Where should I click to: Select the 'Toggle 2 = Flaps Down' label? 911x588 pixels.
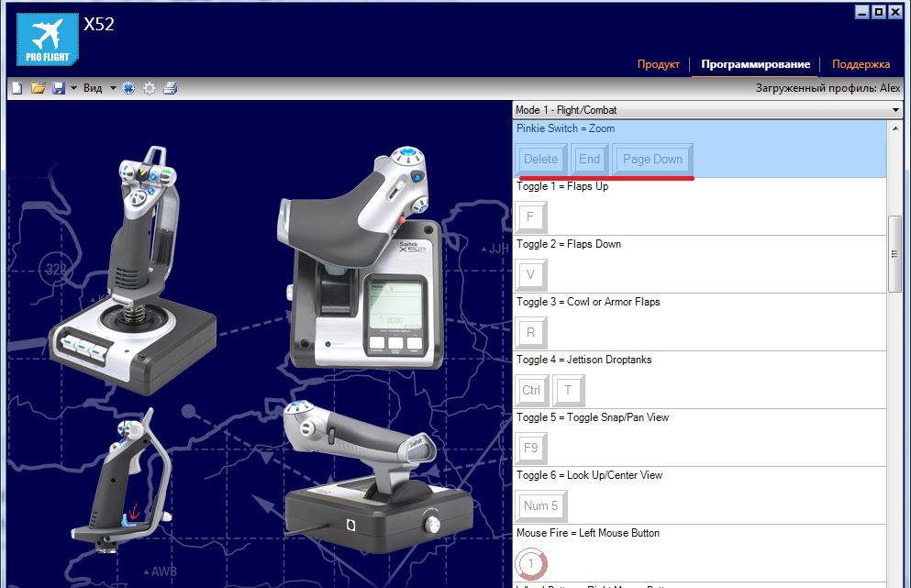(569, 244)
